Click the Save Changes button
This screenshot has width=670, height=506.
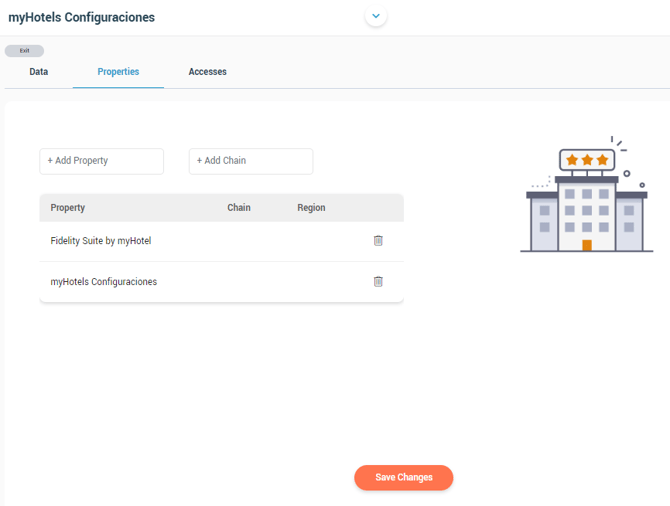point(404,477)
